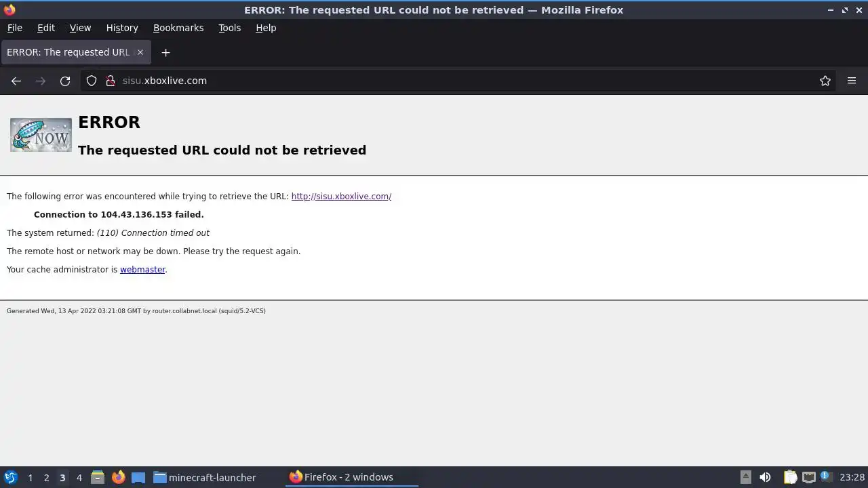
Task: Open the Firefox hamburger application menu
Action: click(x=852, y=81)
